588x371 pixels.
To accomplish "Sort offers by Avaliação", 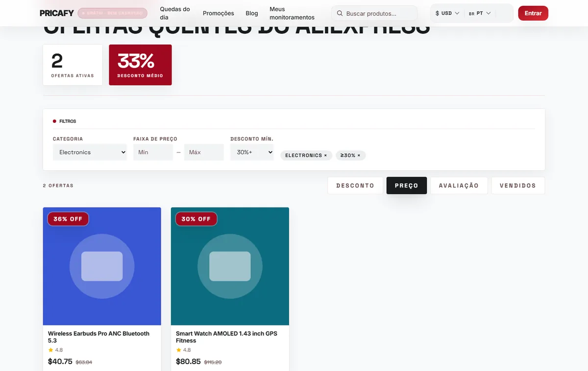I will (x=459, y=185).
